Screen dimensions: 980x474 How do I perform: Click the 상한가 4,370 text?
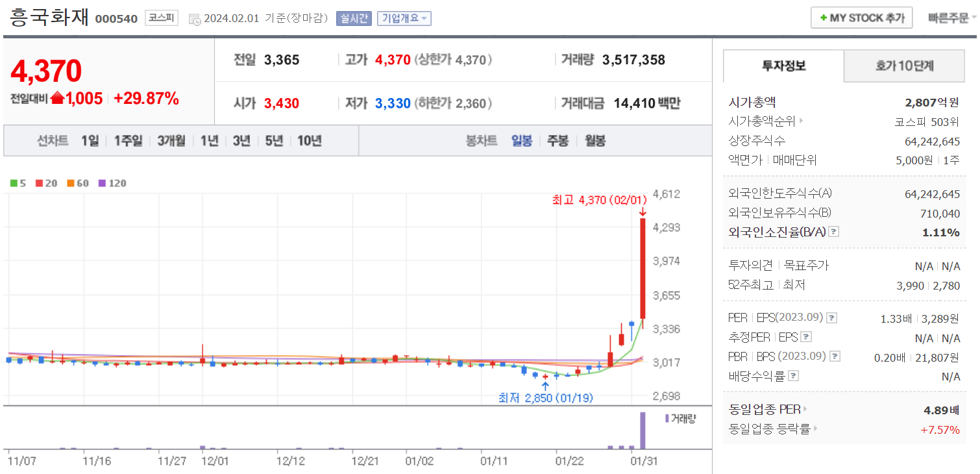coord(453,60)
